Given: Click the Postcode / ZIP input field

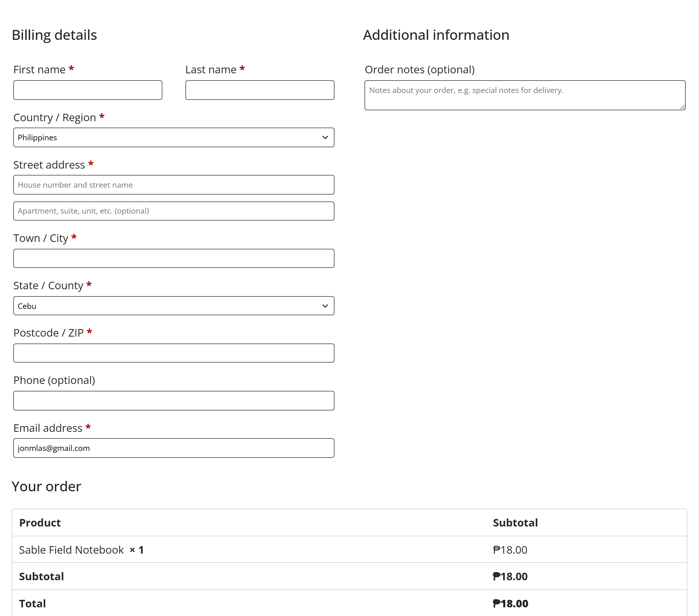Looking at the screenshot, I should pyautogui.click(x=174, y=353).
